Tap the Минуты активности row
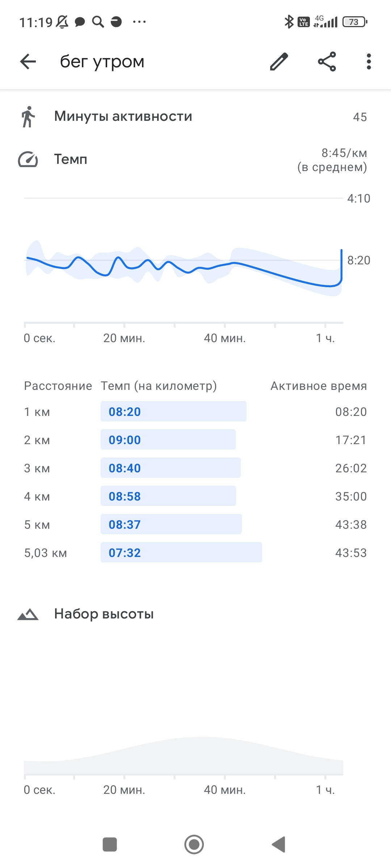The width and height of the screenshot is (391, 868). click(x=195, y=116)
